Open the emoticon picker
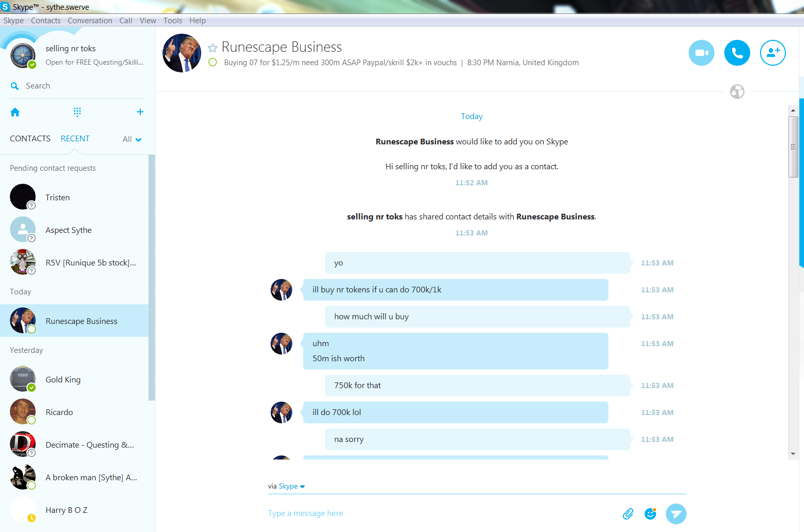Image resolution: width=804 pixels, height=532 pixels. pos(650,513)
